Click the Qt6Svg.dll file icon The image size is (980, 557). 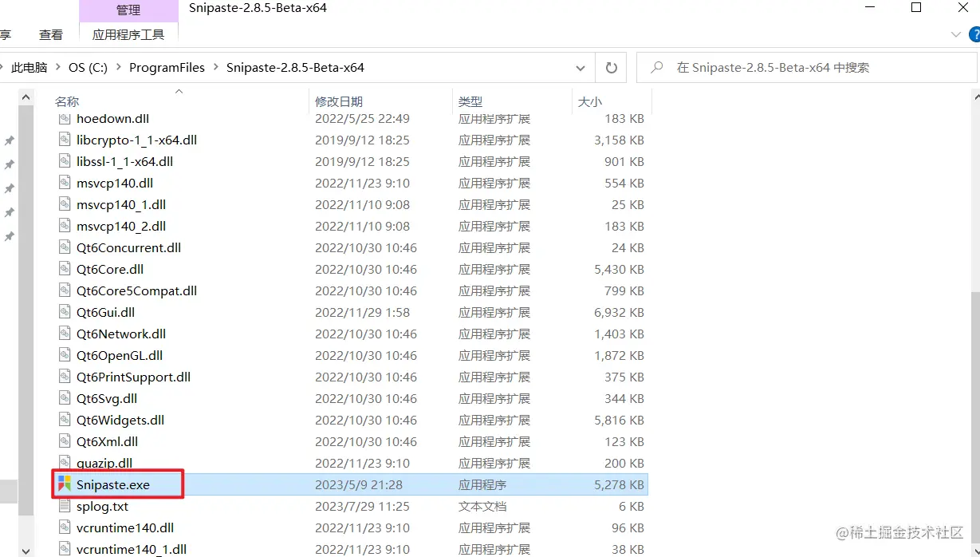(x=65, y=398)
